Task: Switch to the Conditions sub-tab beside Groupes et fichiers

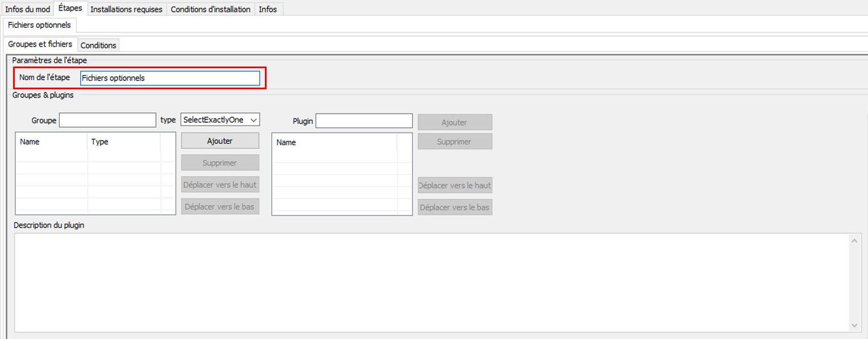Action: coord(98,45)
